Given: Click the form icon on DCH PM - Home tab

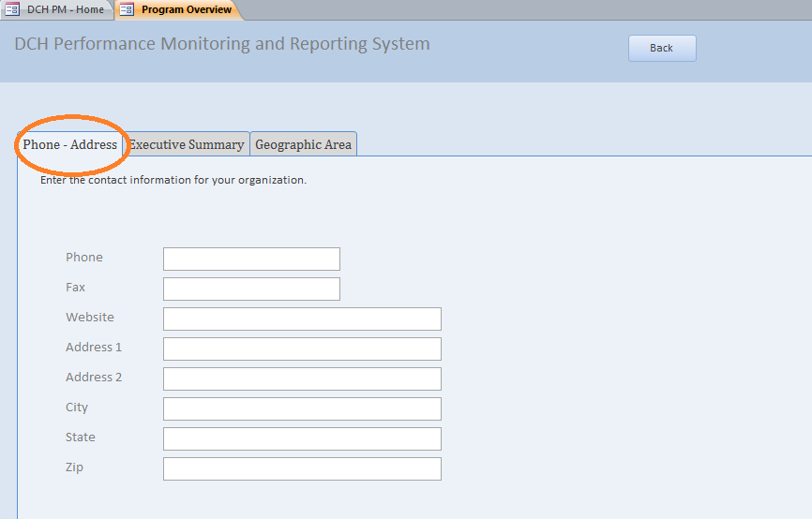Looking at the screenshot, I should [12, 9].
